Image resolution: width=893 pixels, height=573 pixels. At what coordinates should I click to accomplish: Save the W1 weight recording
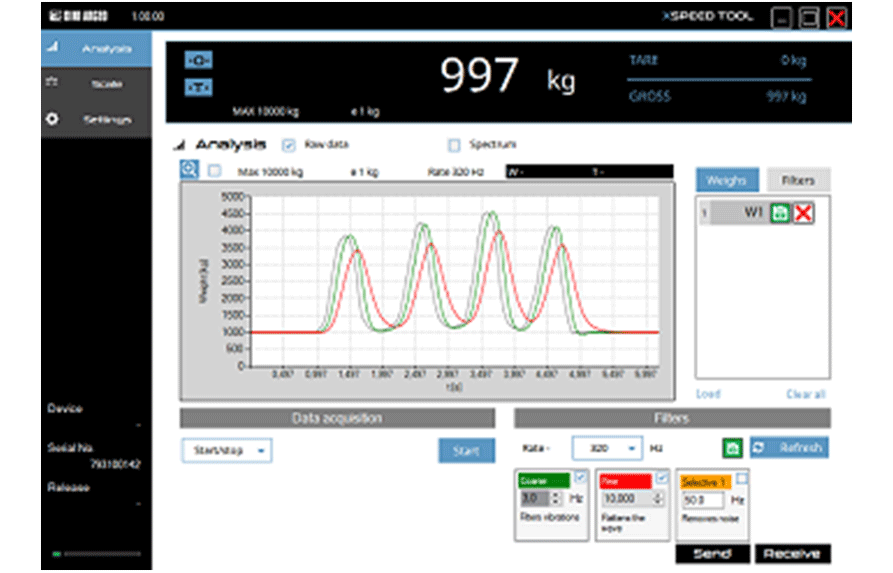coord(781,213)
